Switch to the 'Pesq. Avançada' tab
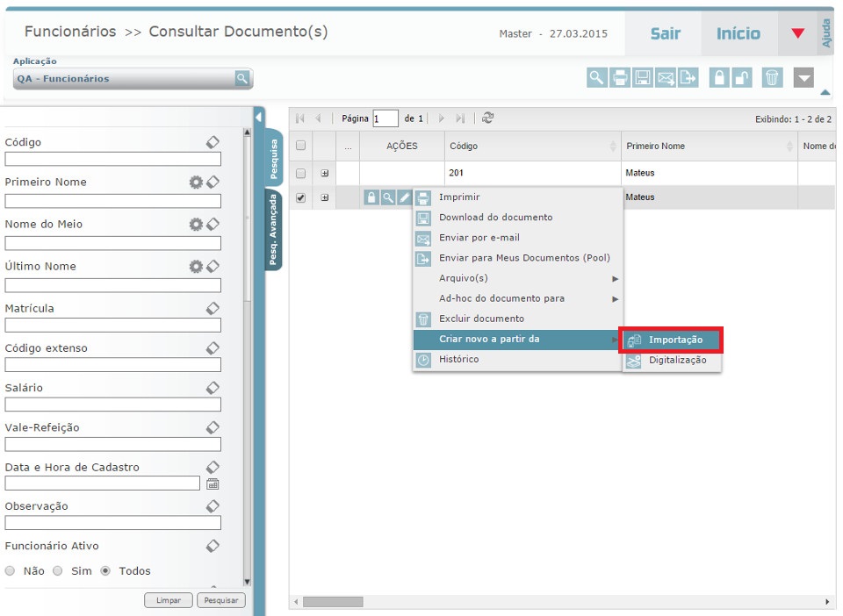 [x=274, y=232]
